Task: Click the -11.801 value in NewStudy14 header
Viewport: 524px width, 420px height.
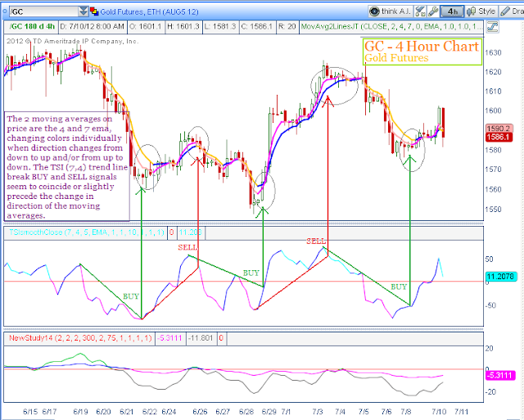Action: pos(201,338)
